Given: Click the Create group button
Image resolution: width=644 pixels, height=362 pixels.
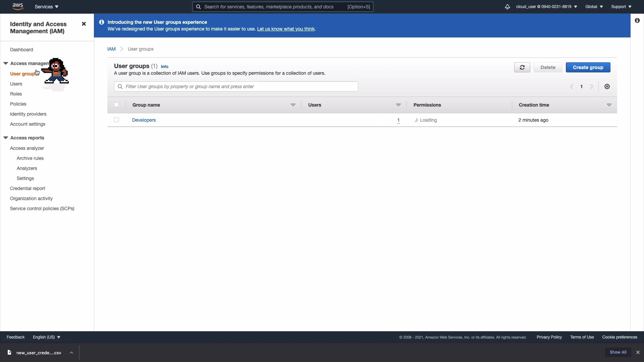Looking at the screenshot, I should tap(588, 67).
